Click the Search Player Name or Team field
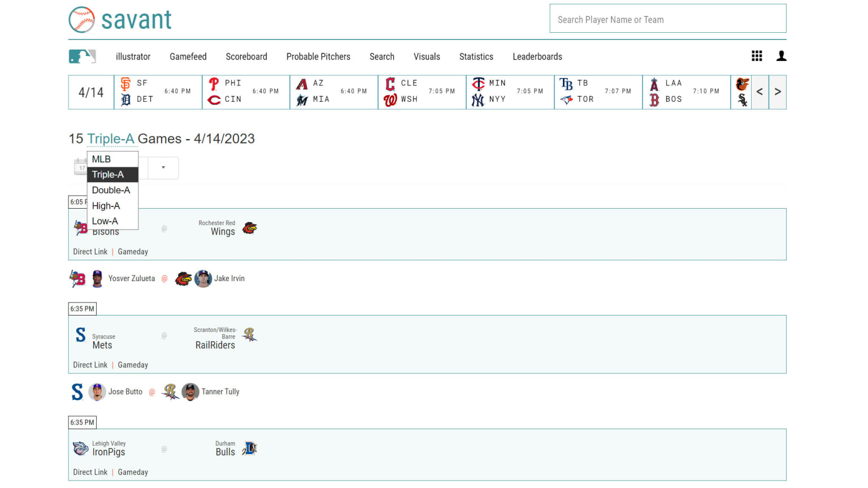The image size is (868, 488). click(667, 20)
